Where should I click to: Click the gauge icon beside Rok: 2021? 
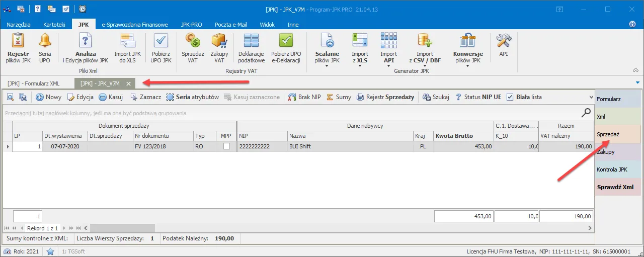(x=8, y=251)
